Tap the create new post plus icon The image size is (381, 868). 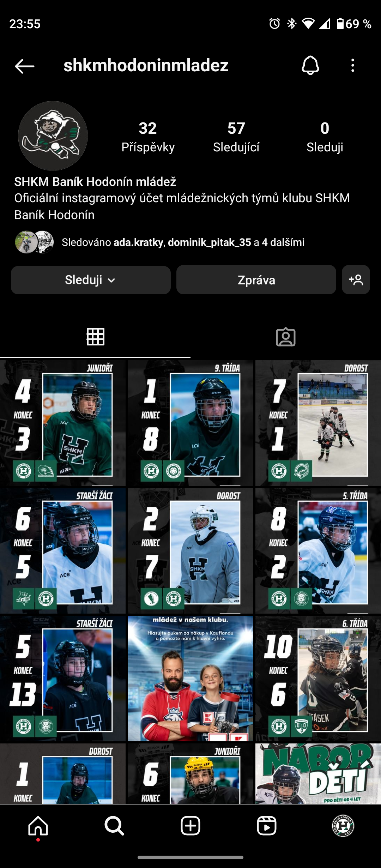(x=190, y=826)
